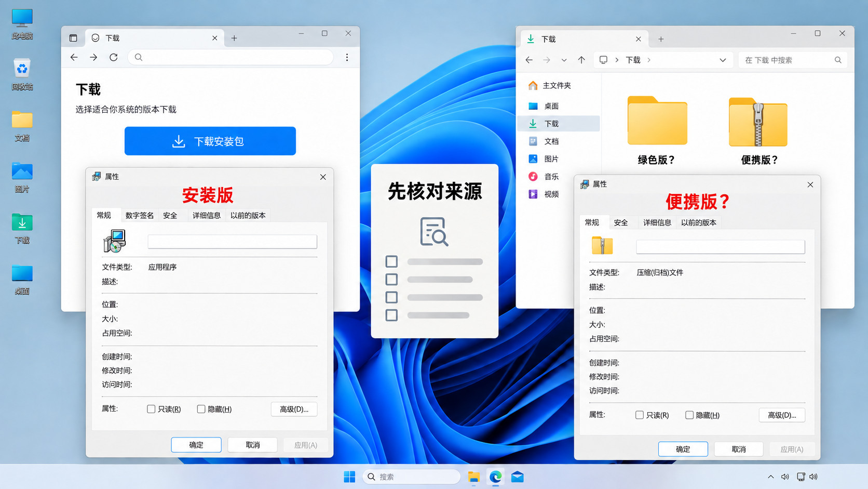
Task: Click 在 下载 中搜索 search box
Action: [x=793, y=60]
